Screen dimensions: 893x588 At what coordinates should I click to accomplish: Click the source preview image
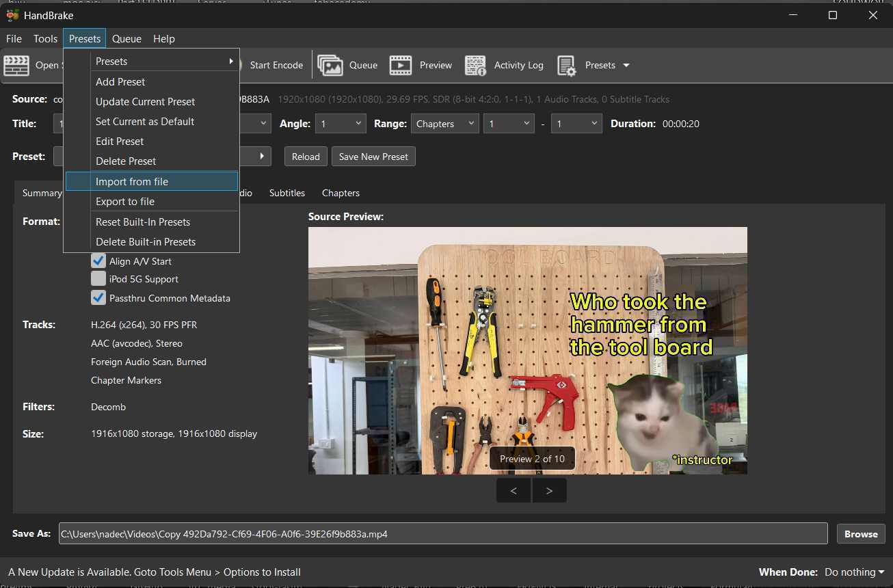pos(528,351)
